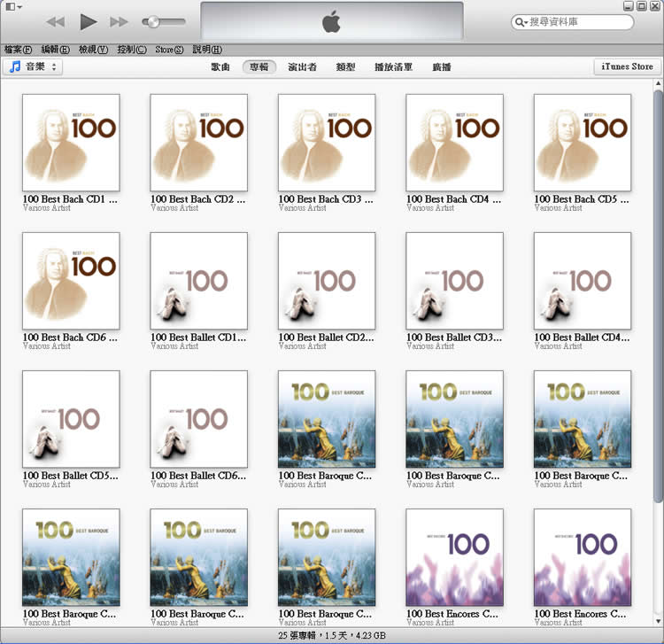Select the 100 Best Ballet CD5 album cover
The width and height of the screenshot is (664, 644).
point(71,419)
